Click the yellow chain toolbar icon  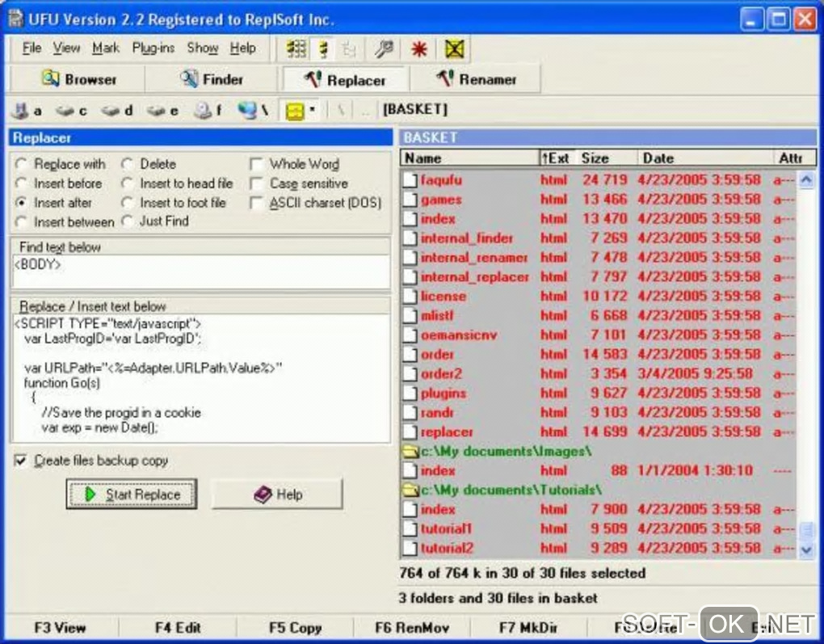[324, 49]
